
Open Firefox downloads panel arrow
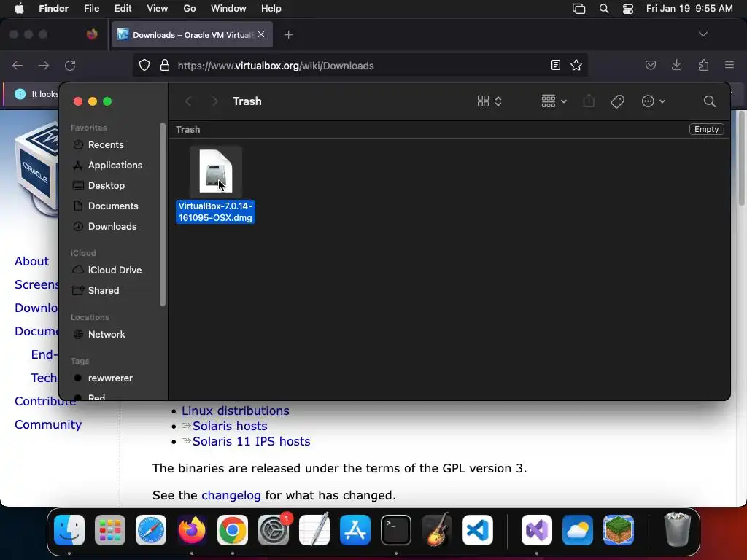[x=676, y=65]
